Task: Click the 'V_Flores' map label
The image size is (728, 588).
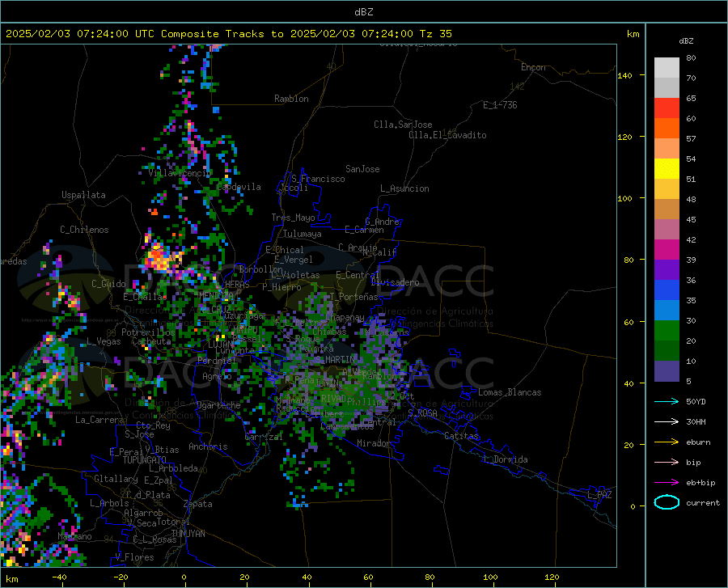Action: [134, 557]
